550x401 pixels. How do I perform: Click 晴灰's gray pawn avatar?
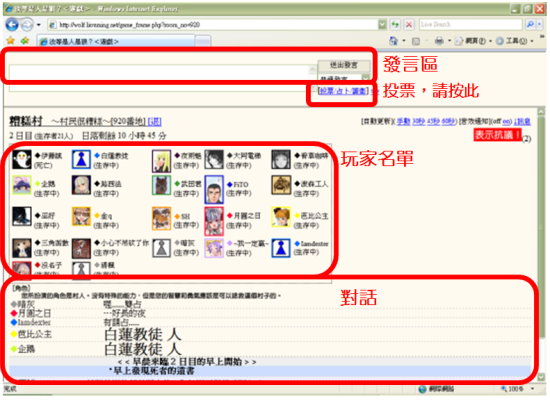point(161,248)
